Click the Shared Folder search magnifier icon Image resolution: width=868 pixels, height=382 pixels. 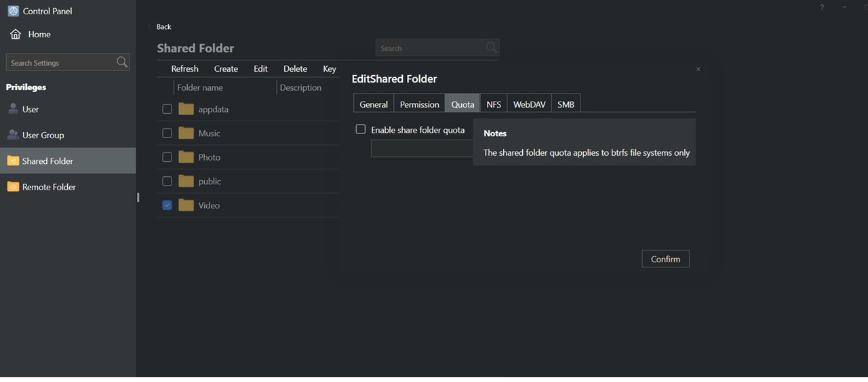tap(492, 47)
